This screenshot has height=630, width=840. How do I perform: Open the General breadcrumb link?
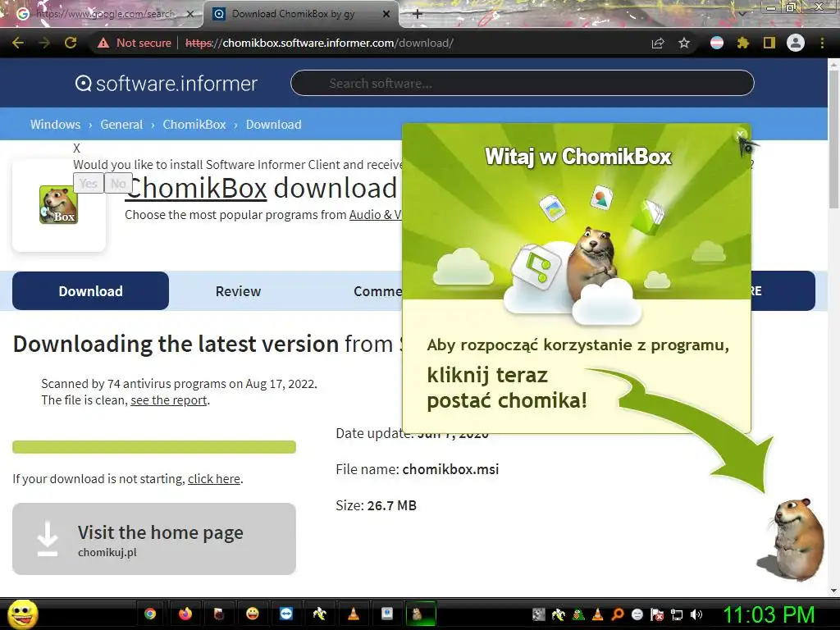(121, 125)
